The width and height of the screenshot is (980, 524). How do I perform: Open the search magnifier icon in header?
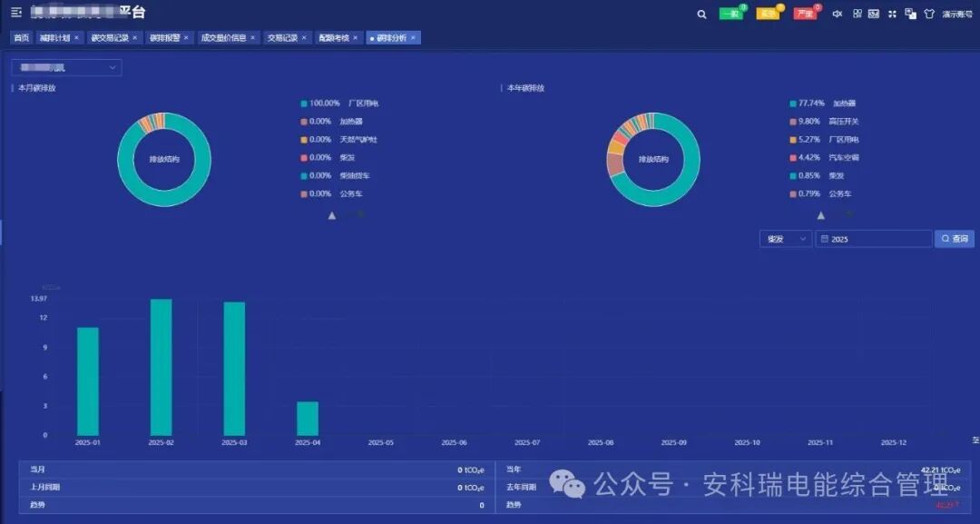click(x=701, y=14)
